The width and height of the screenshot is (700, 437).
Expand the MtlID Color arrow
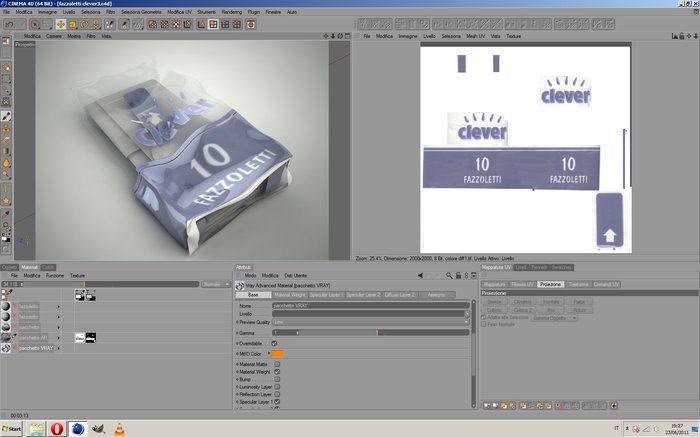pyautogui.click(x=269, y=353)
